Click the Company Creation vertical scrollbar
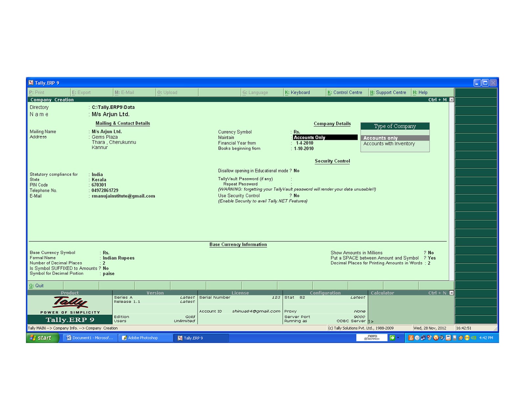525x420 pixels. click(x=451, y=191)
